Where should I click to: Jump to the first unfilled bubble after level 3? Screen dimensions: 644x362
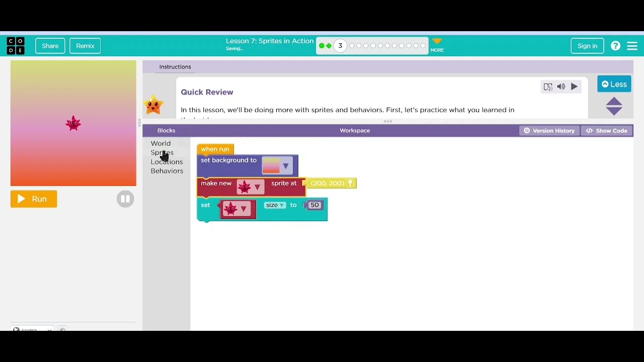point(352,46)
